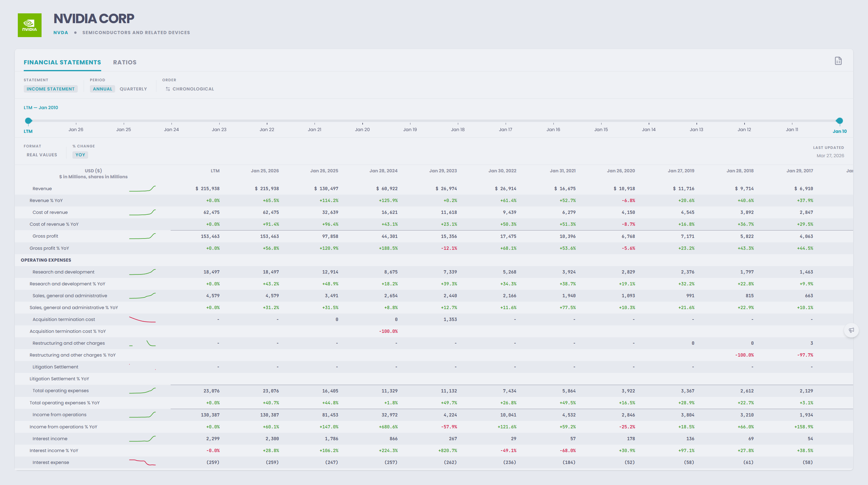Open the Gross profit sparkline chart

tap(142, 236)
